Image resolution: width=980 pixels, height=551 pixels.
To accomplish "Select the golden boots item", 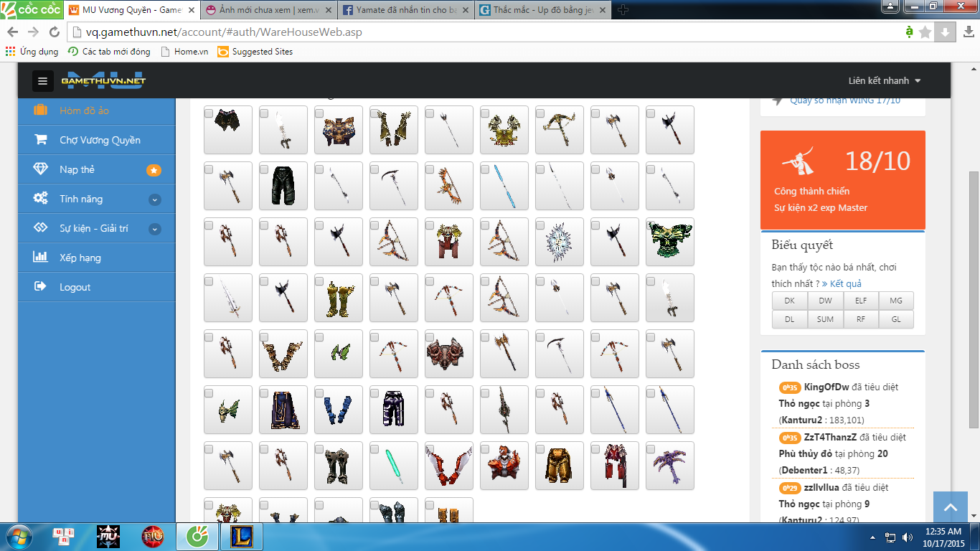I will (339, 298).
